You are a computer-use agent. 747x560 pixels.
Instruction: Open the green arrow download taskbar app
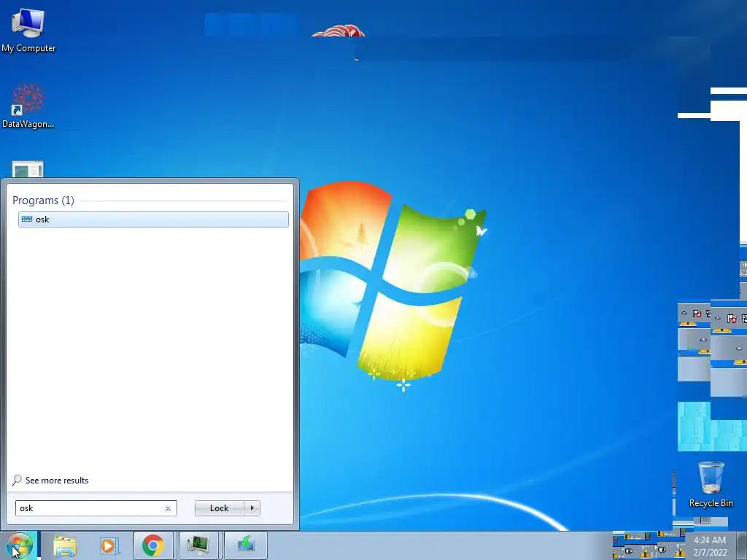[x=246, y=545]
